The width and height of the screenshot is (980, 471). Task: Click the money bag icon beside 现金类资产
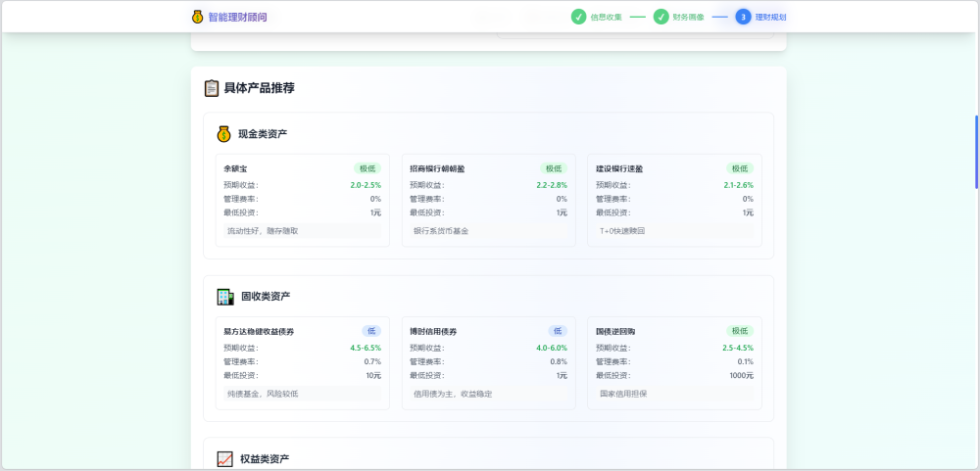click(223, 134)
